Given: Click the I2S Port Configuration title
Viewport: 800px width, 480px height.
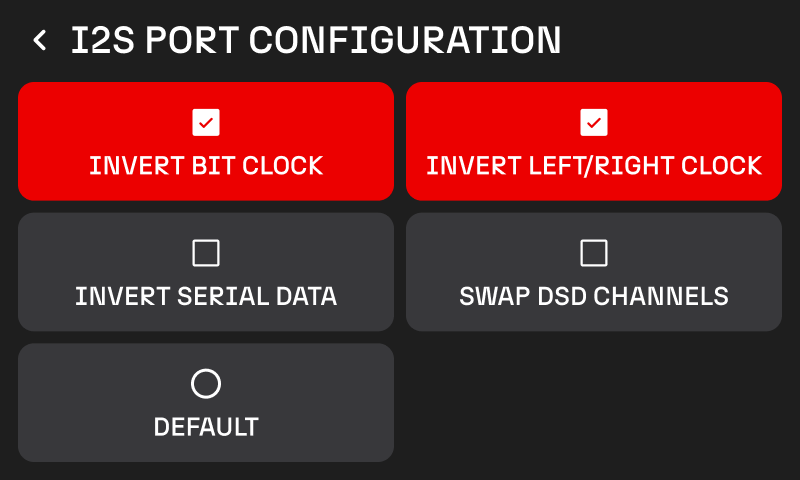Looking at the screenshot, I should coord(316,40).
